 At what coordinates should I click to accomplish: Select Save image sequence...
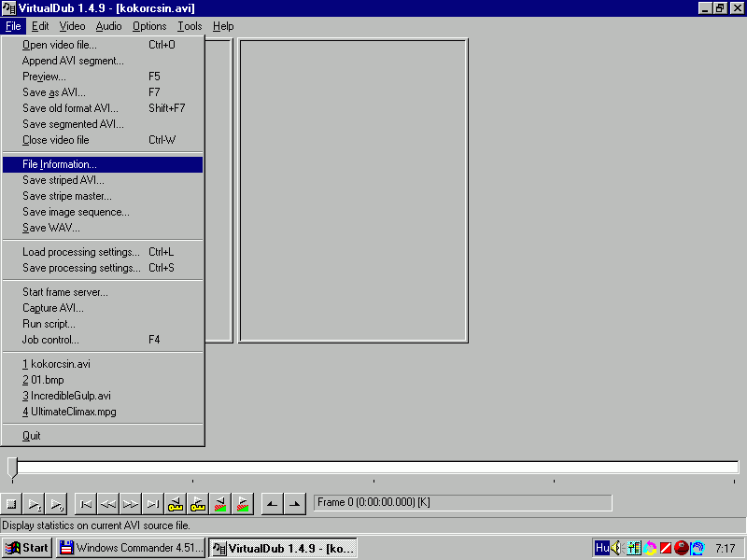[x=103, y=212]
